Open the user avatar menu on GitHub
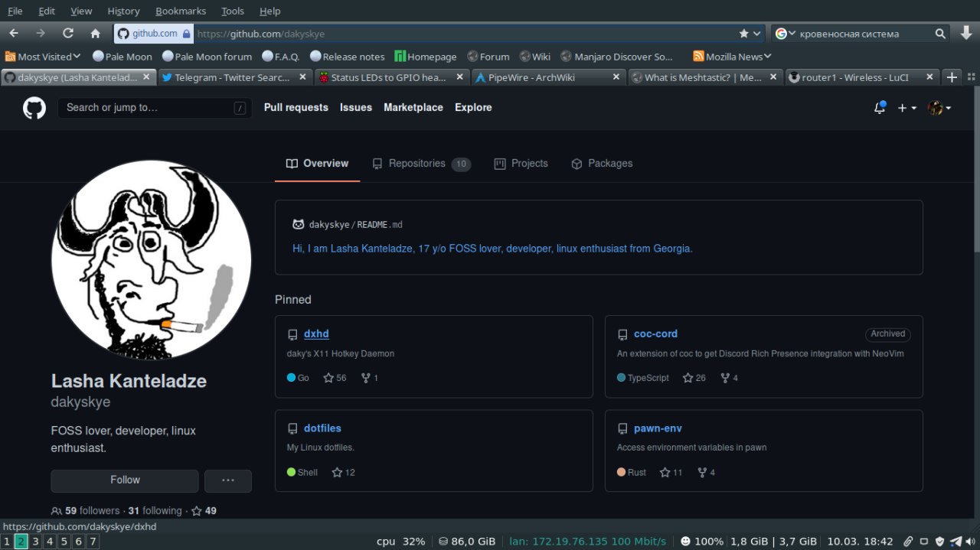Image resolution: width=980 pixels, height=550 pixels. click(x=939, y=108)
